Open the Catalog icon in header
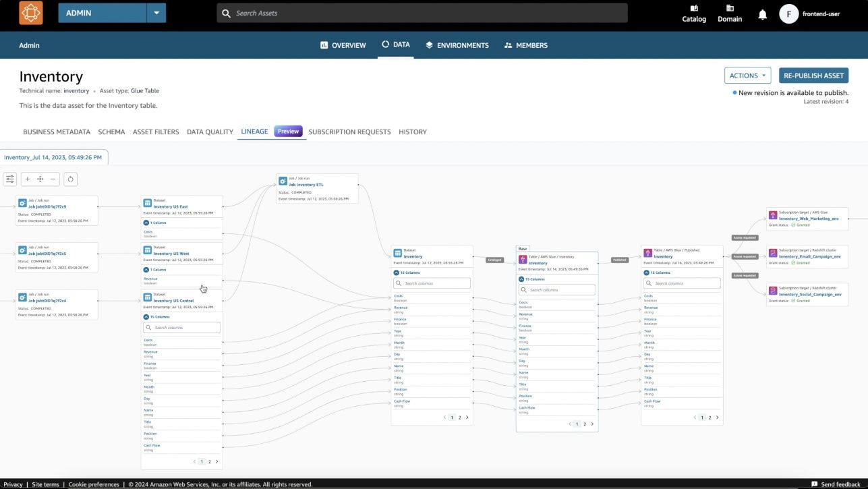 coord(694,9)
